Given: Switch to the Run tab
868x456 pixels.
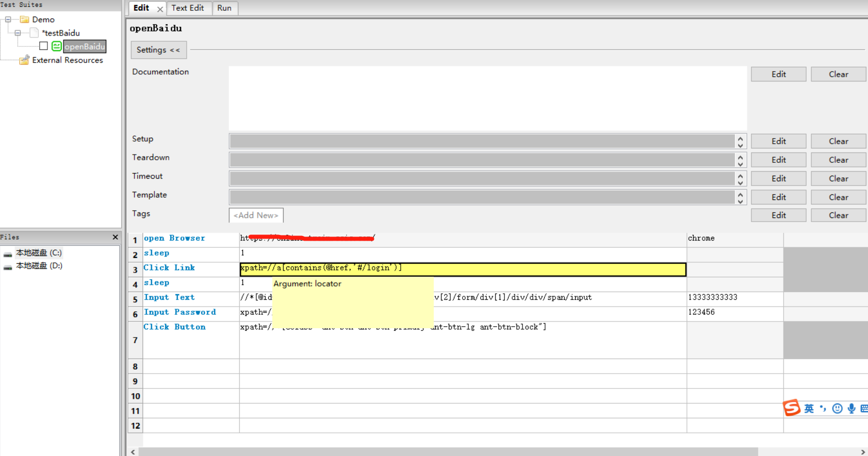Looking at the screenshot, I should pyautogui.click(x=224, y=8).
